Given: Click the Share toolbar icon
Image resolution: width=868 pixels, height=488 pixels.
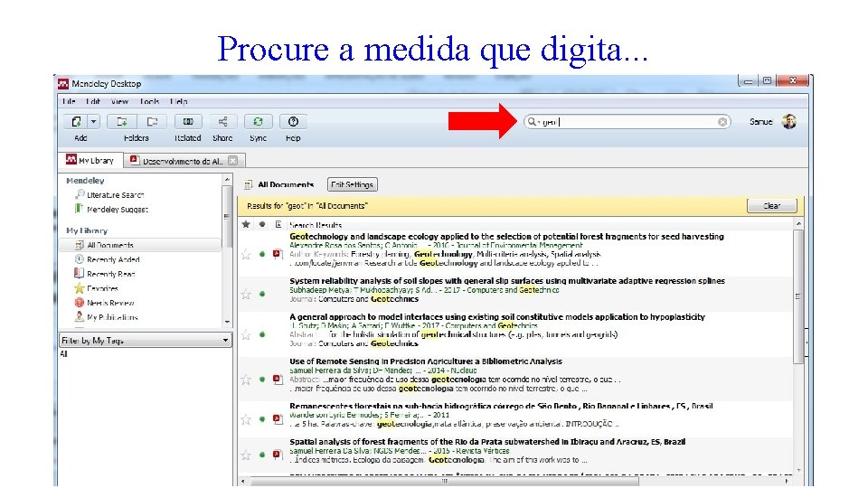Looking at the screenshot, I should pyautogui.click(x=222, y=121).
